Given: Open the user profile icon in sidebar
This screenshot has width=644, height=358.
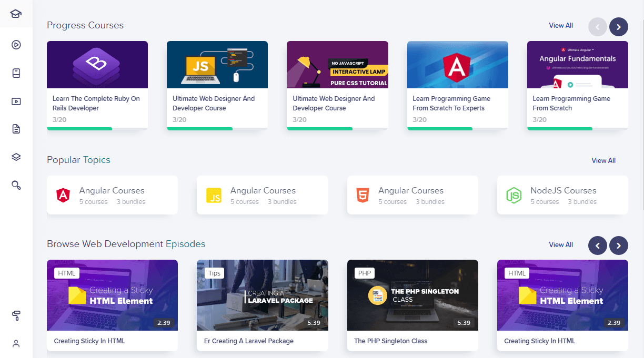Looking at the screenshot, I should (16, 344).
